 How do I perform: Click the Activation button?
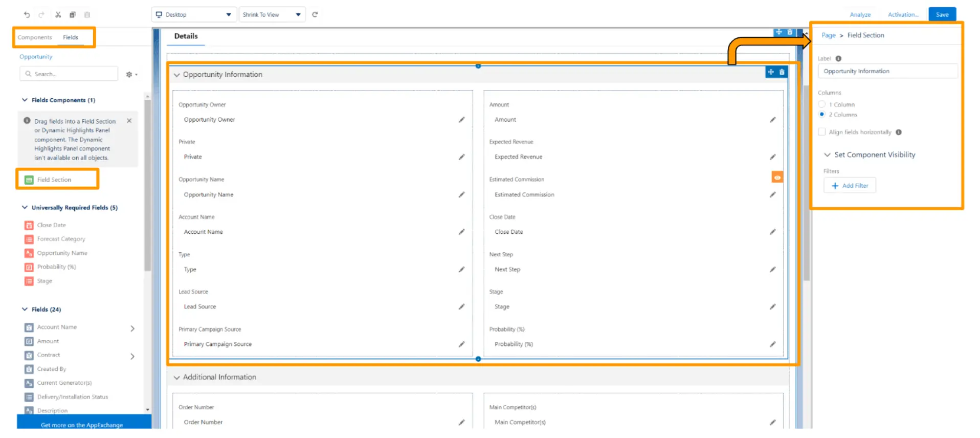[903, 15]
